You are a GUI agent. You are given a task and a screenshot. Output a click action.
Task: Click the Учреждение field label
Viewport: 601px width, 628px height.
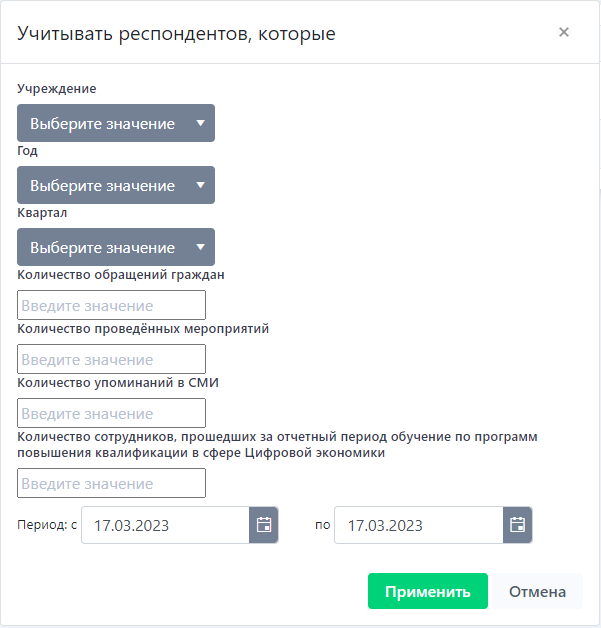(x=57, y=89)
